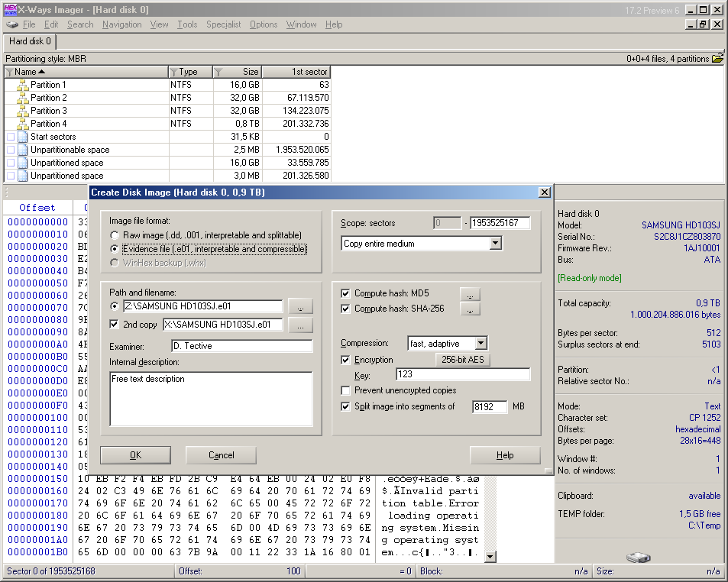Click the hard disk icon in info panel
Screen dimensions: 728x582
638,558
